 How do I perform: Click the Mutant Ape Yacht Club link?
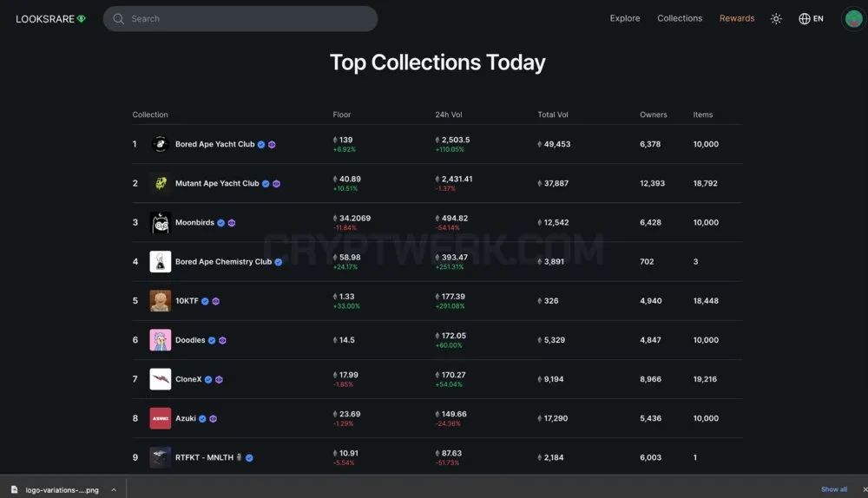pos(217,183)
